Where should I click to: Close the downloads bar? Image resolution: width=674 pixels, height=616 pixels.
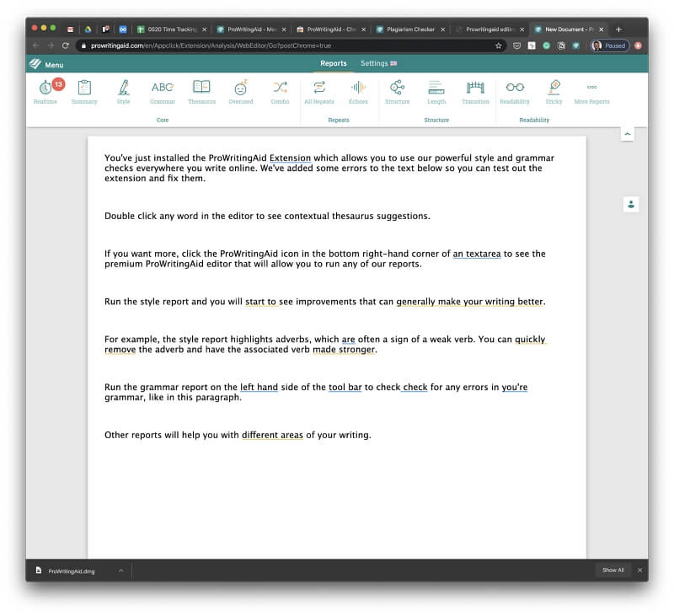pyautogui.click(x=639, y=570)
